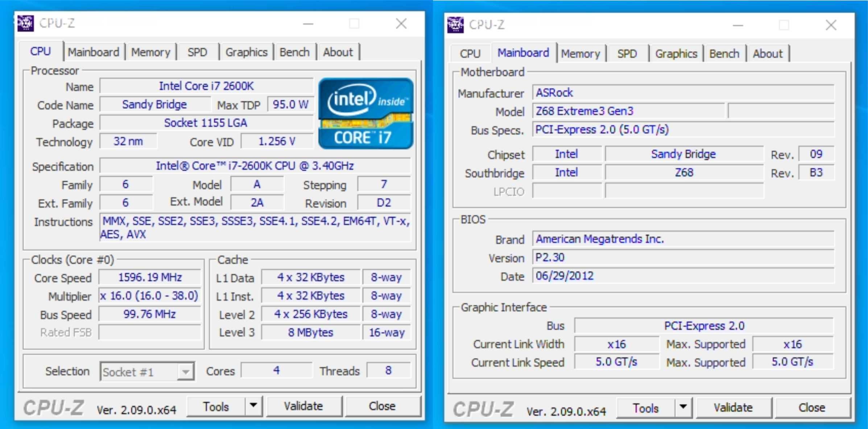Image resolution: width=868 pixels, height=429 pixels.
Task: Switch to CPU tab in right CPU-Z window
Action: click(470, 54)
